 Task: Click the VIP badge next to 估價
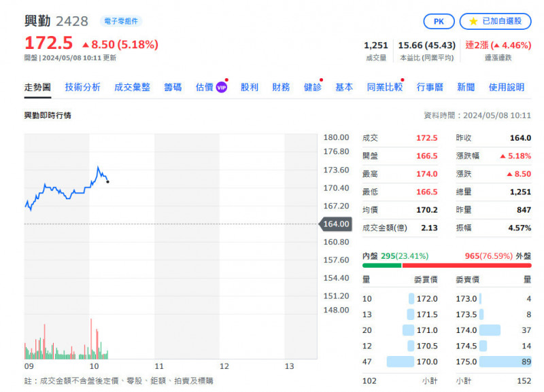pos(222,88)
